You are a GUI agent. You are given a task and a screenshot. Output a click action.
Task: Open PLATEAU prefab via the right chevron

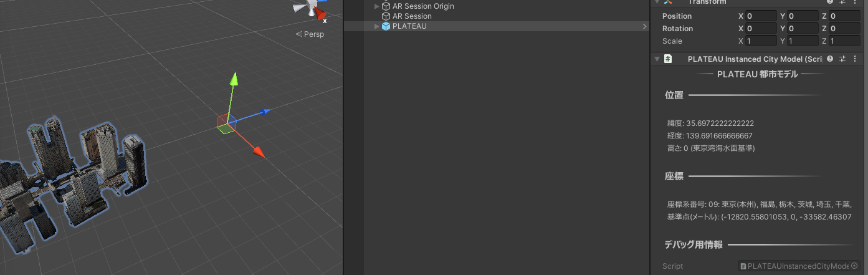(644, 26)
